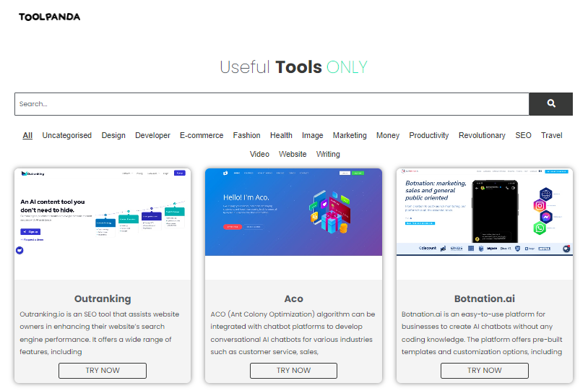Filter by Money category
Screen dimensions: 588x391
click(x=388, y=135)
